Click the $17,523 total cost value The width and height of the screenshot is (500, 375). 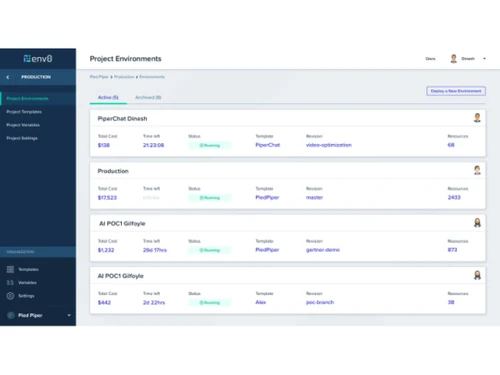107,198
